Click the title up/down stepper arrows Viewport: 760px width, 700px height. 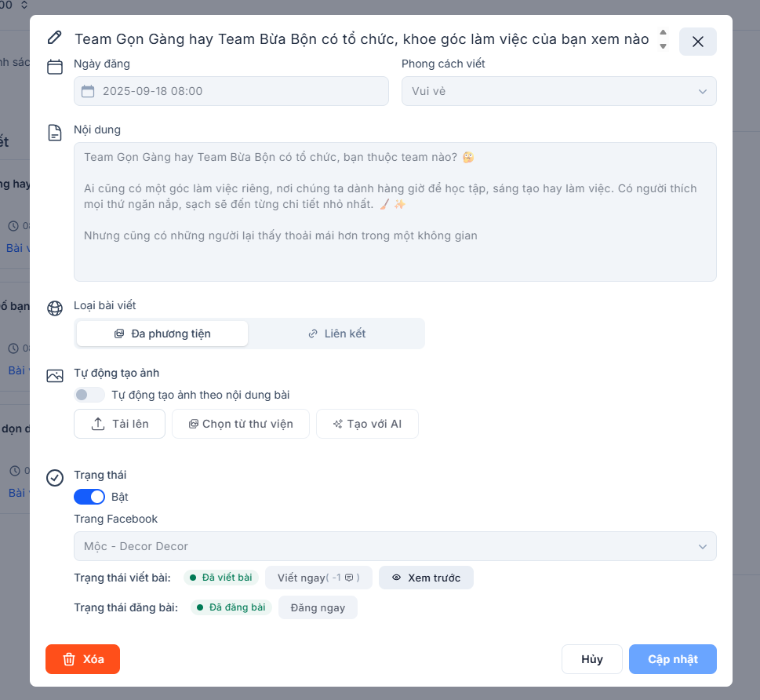tap(663, 39)
